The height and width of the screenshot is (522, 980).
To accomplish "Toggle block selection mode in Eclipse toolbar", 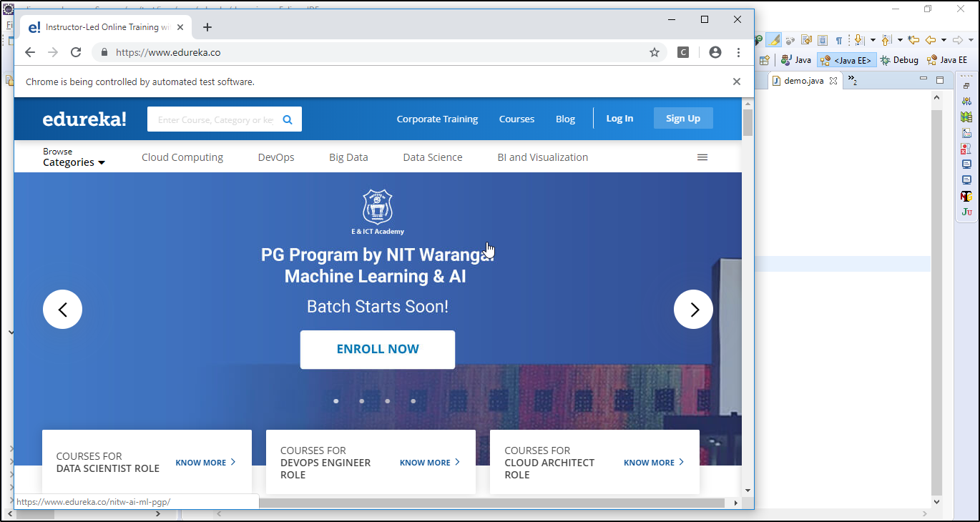I will (x=823, y=40).
